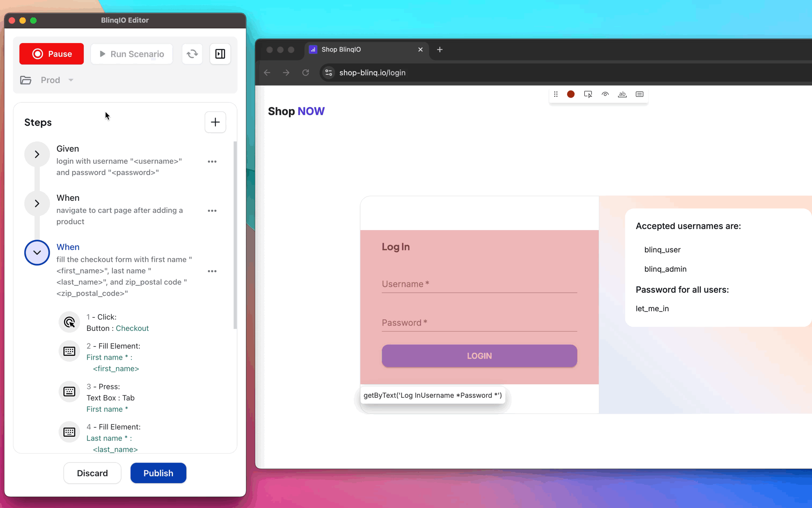The image size is (812, 508).
Task: Expand the Given step chevron
Action: coord(36,154)
